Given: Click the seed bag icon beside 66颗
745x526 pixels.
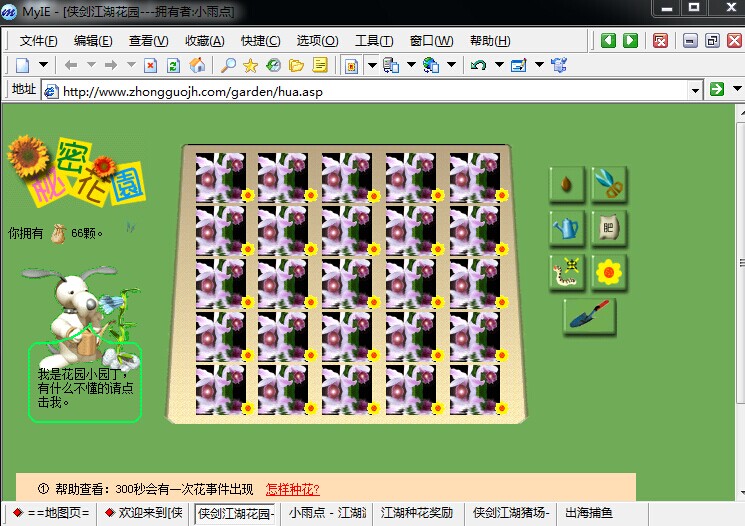Looking at the screenshot, I should click(x=58, y=233).
